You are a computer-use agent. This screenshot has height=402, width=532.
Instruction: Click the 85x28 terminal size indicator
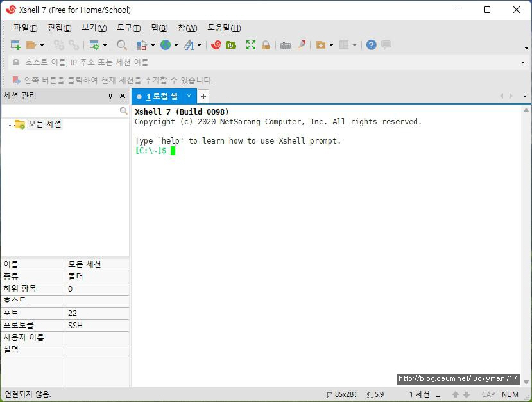click(341, 394)
